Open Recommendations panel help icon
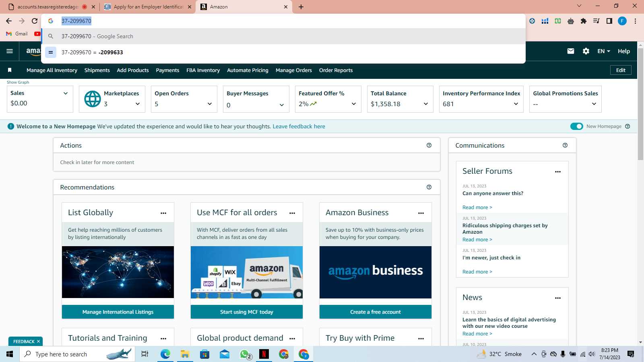This screenshot has width=644, height=362. [x=429, y=187]
